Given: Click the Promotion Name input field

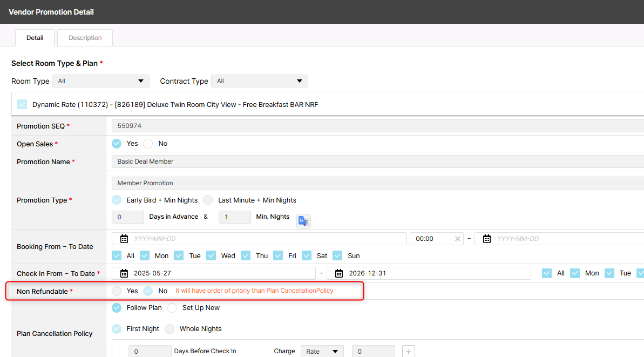Looking at the screenshot, I should pos(378,161).
